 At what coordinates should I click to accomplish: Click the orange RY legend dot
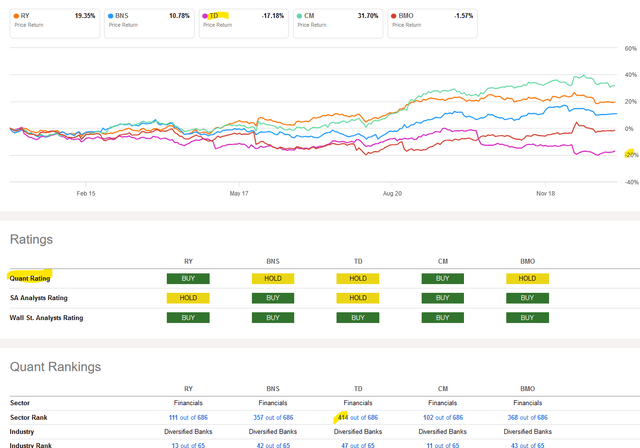point(14,17)
